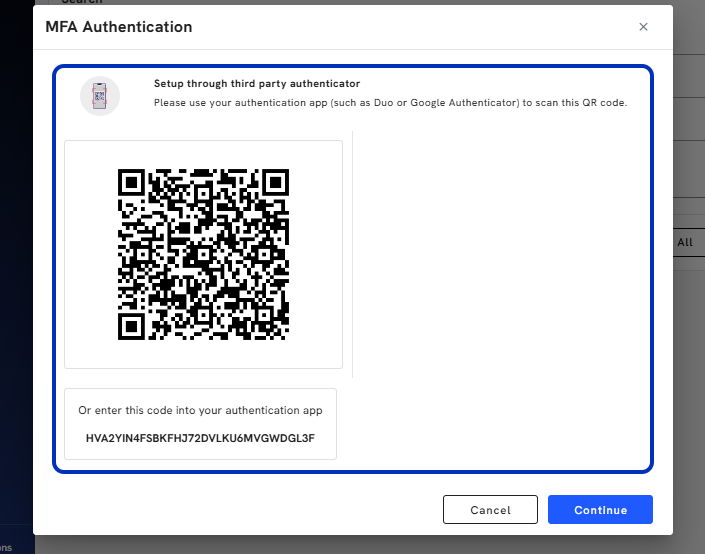Click the QR code image
The image size is (705, 554).
click(203, 255)
